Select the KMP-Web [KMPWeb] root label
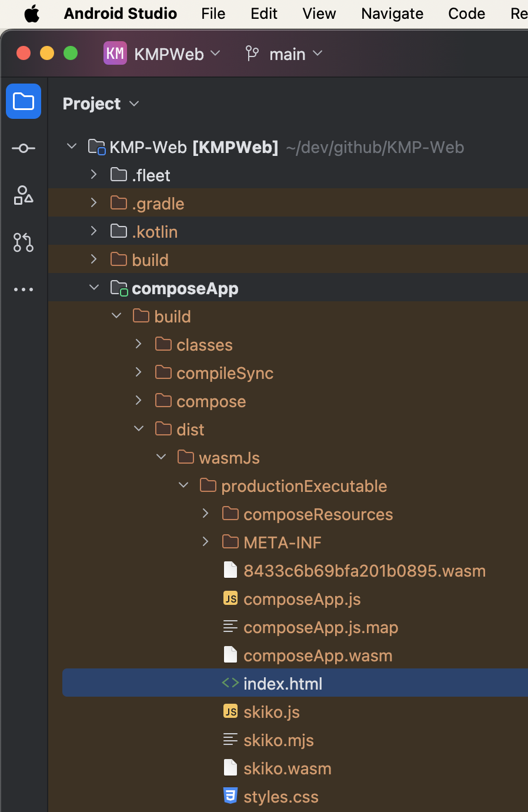Viewport: 528px width, 812px height. 194,147
